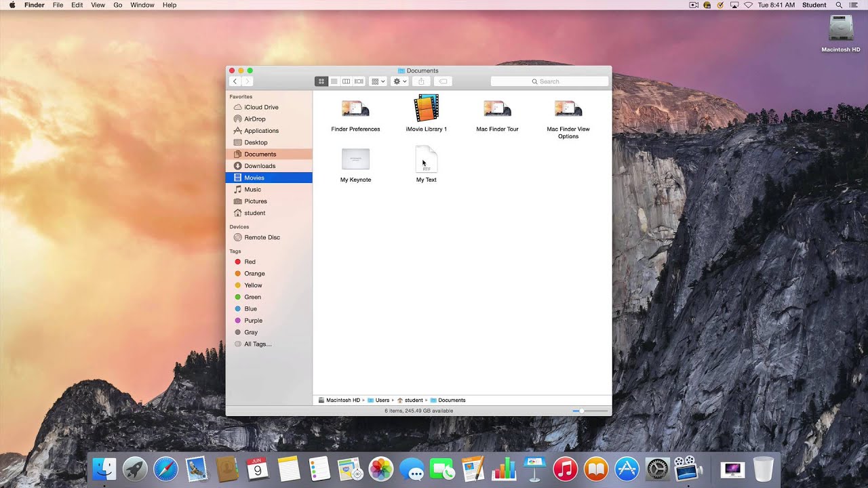Open Notification Center in menu bar
868x488 pixels.
click(853, 5)
